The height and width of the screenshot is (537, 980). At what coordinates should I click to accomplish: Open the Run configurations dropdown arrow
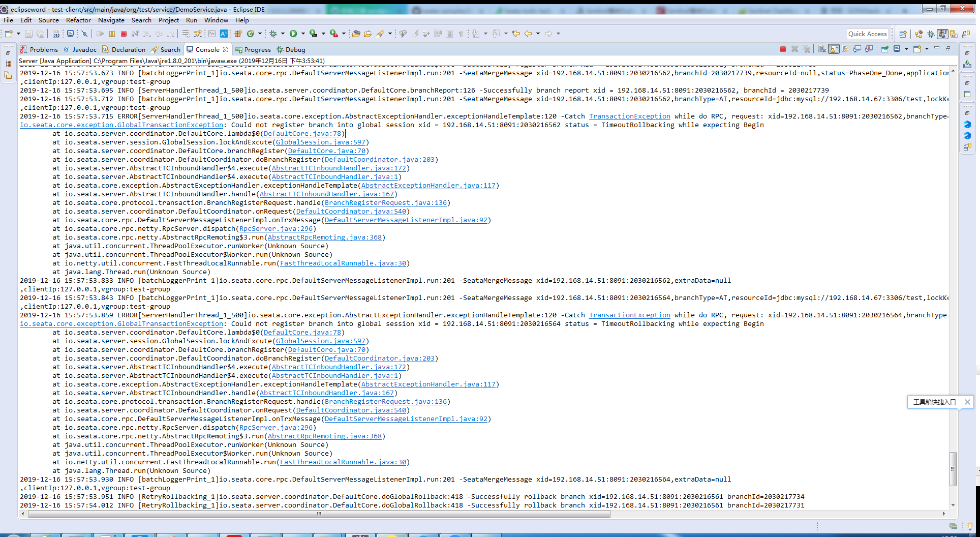303,34
